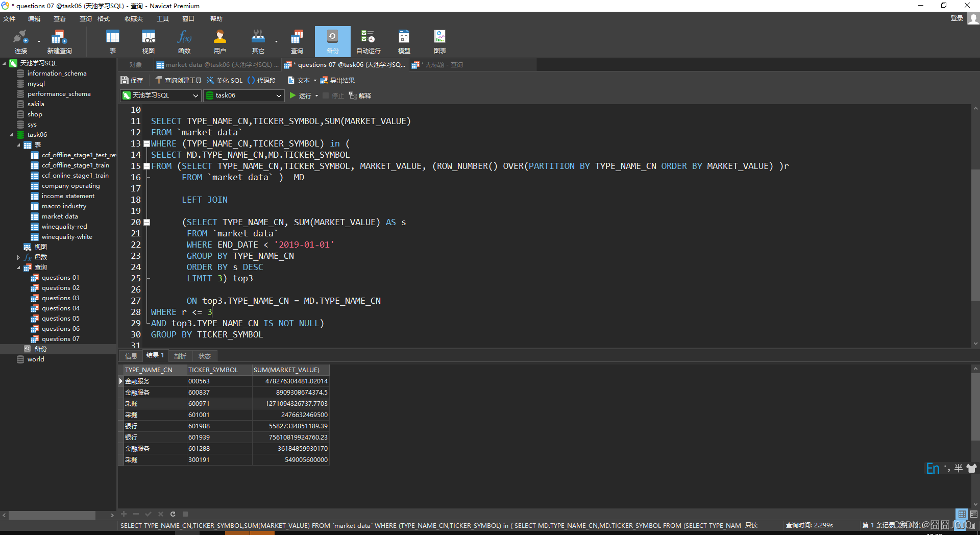Open the 文本 text dropdown

302,80
